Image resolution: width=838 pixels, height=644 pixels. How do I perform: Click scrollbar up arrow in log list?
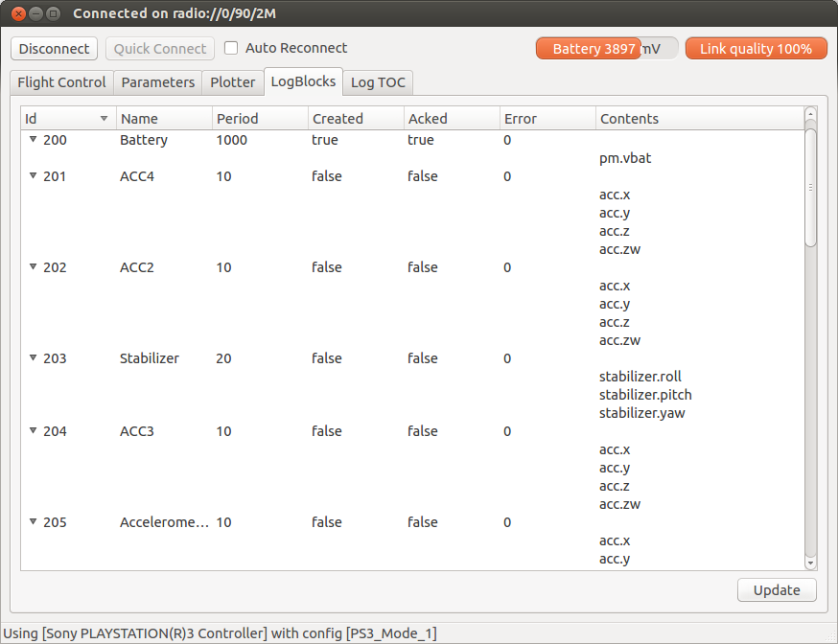click(810, 114)
